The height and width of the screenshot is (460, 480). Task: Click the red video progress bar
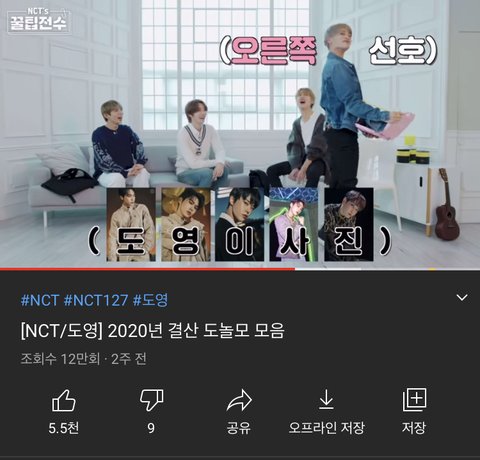[x=147, y=269]
